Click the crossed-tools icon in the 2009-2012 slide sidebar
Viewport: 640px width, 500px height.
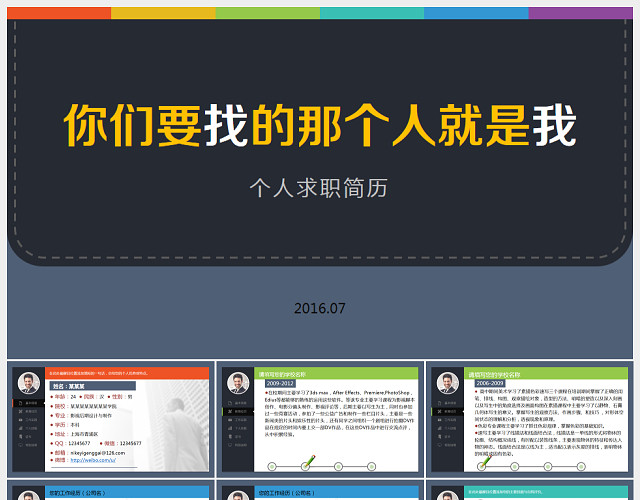(x=230, y=411)
